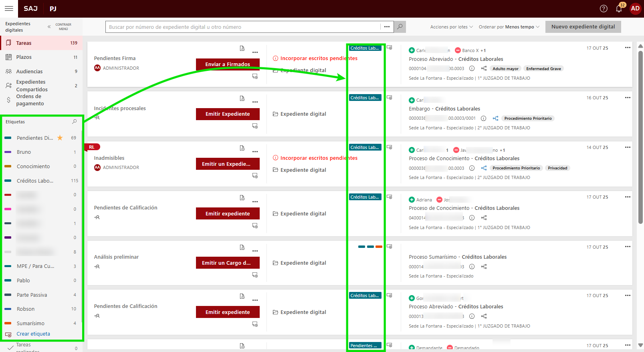Screen dimensions: 644x352
Task: Click the AD user avatar
Action: pyautogui.click(x=635, y=8)
